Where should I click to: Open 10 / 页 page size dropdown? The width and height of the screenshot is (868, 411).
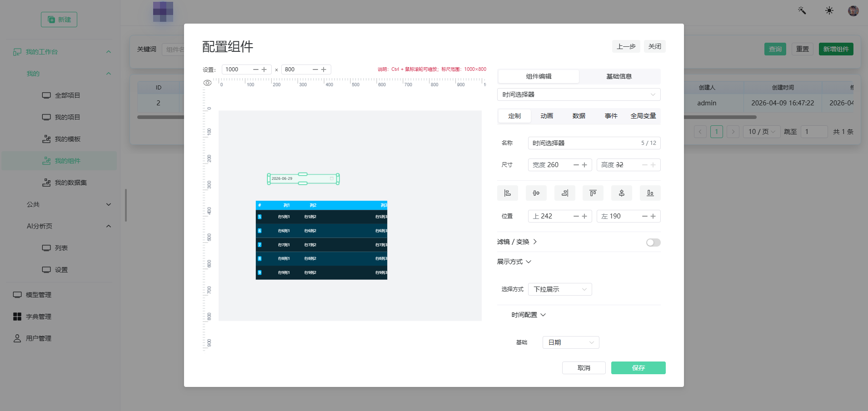pos(762,132)
